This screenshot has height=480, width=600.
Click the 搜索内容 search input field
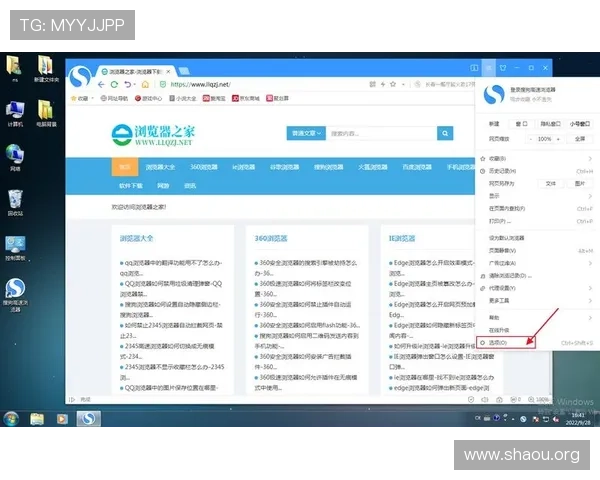[x=382, y=133]
